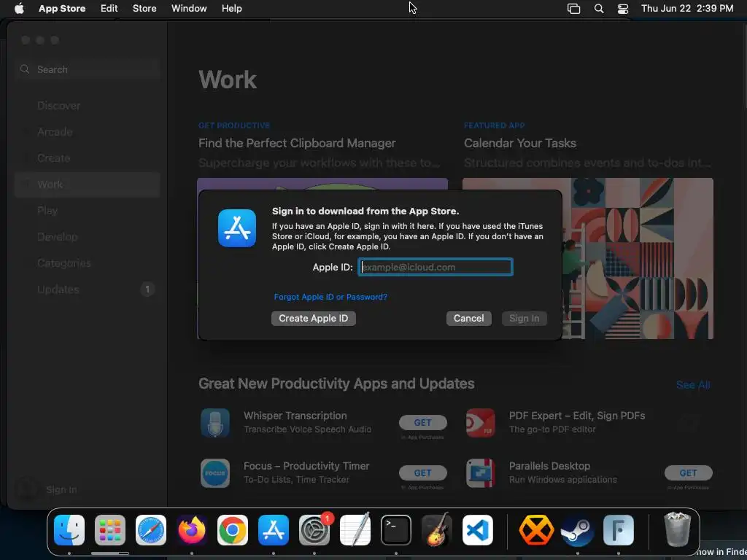The image size is (747, 560).
Task: Click the PDF Expert app title
Action: click(577, 416)
